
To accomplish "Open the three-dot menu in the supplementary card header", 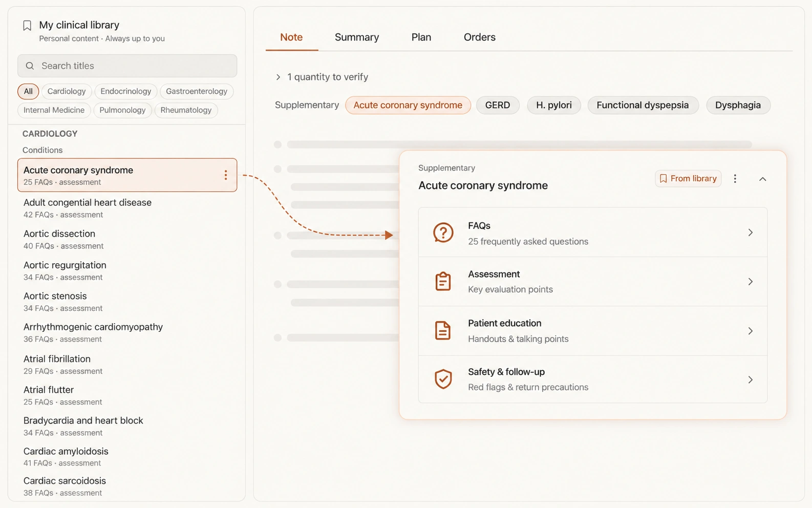I will click(x=735, y=179).
